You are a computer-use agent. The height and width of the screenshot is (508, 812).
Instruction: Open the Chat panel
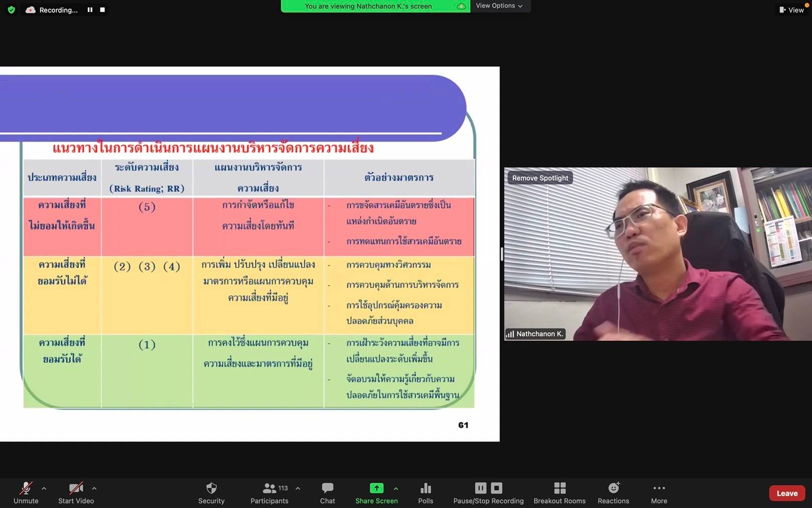pos(327,488)
